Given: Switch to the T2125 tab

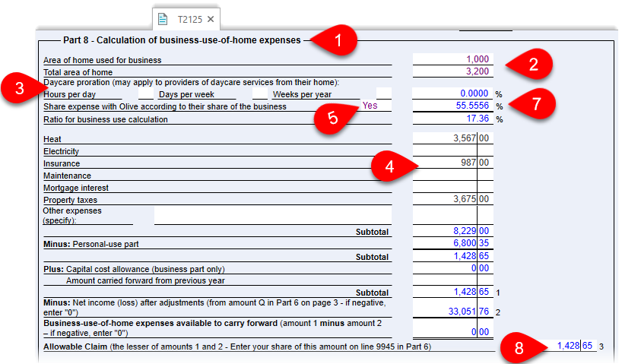Looking at the screenshot, I should (186, 19).
